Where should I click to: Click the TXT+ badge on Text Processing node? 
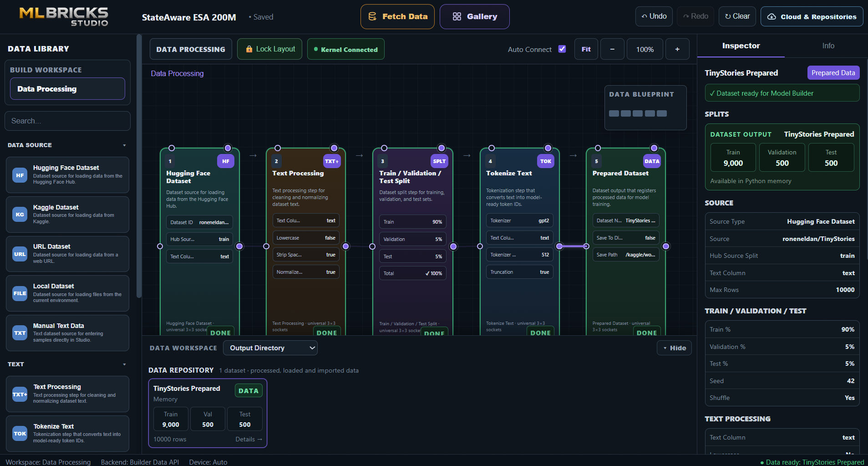coord(332,161)
